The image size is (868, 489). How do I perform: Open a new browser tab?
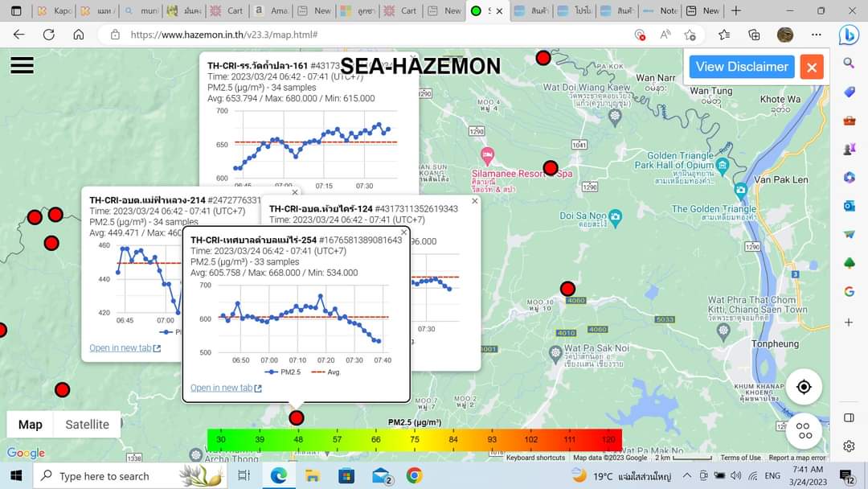[x=735, y=10]
